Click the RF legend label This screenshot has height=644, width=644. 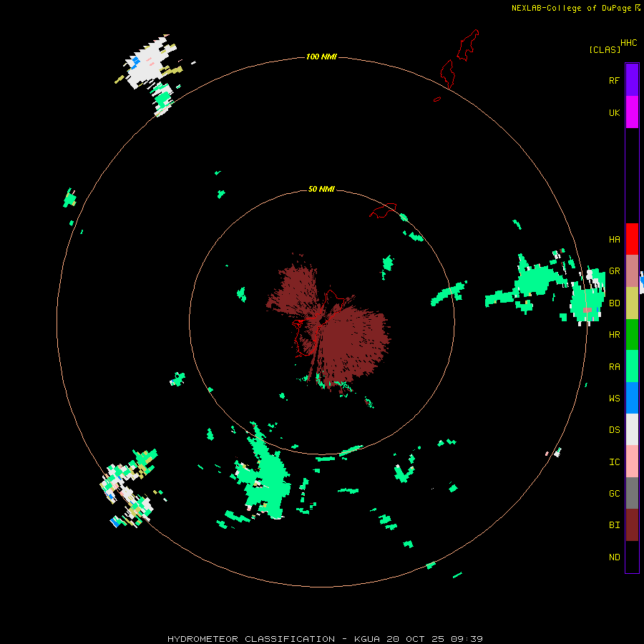614,80
